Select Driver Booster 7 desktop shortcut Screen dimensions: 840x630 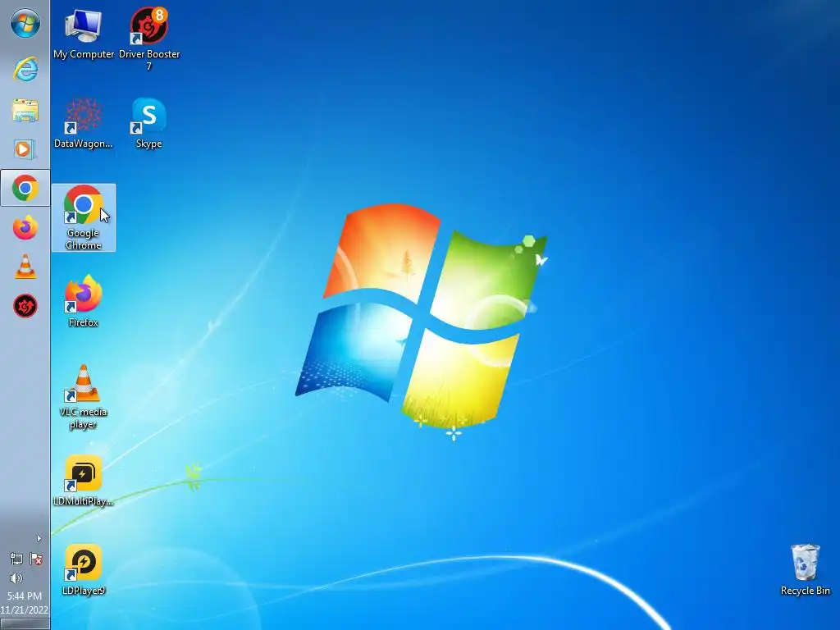click(x=149, y=39)
